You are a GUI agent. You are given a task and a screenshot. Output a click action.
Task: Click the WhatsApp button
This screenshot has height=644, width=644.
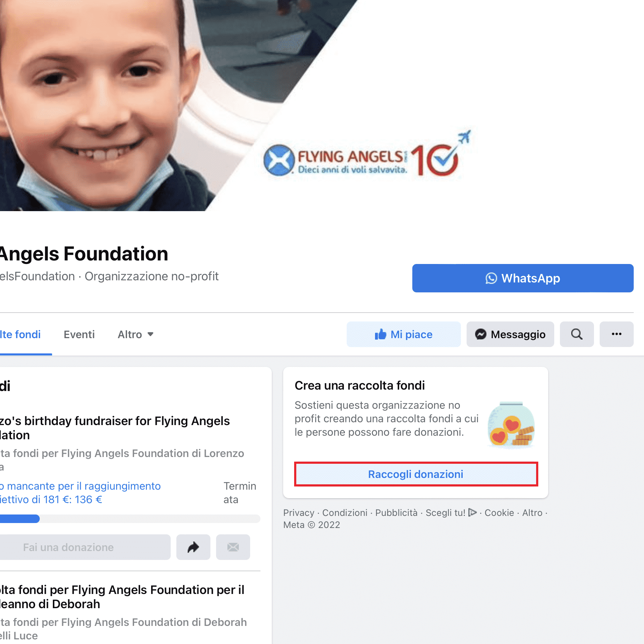tap(523, 278)
